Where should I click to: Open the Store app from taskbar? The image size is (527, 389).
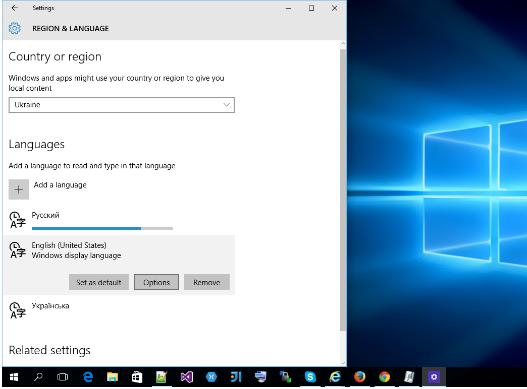137,377
